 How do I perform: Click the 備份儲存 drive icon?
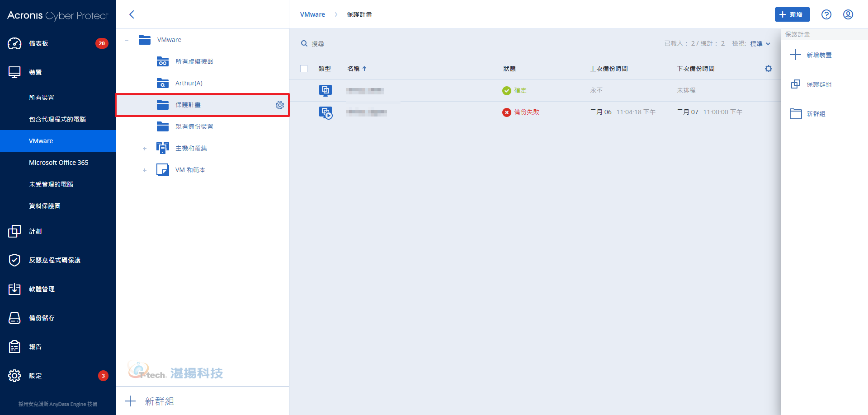coord(14,318)
